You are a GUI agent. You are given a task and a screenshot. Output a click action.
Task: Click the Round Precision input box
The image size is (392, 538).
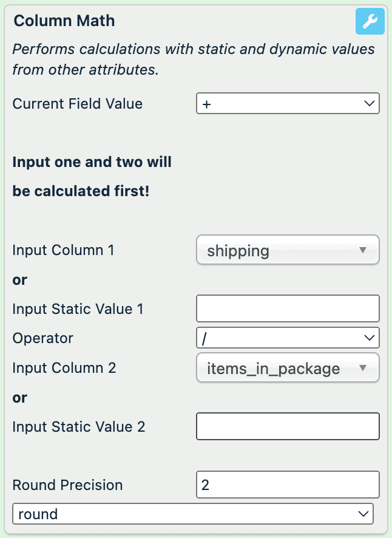tap(288, 485)
